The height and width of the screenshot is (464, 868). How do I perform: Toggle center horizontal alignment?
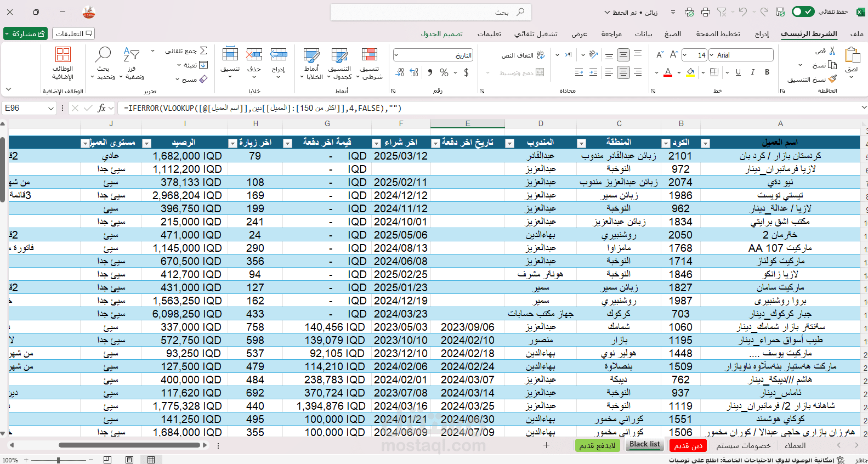[x=623, y=72]
